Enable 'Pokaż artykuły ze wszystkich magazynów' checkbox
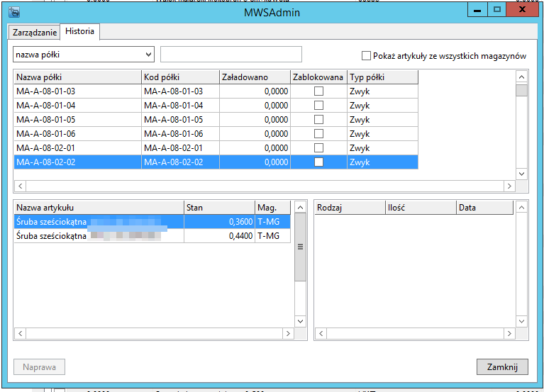Viewport: 544px width, 392px height. coord(366,56)
